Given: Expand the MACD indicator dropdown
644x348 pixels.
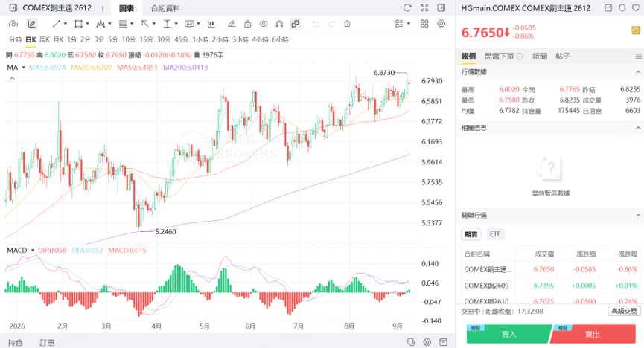Looking at the screenshot, I should point(33,250).
